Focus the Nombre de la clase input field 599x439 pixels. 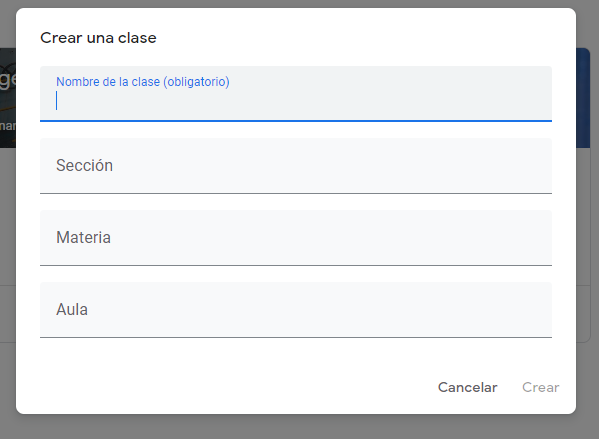click(296, 94)
